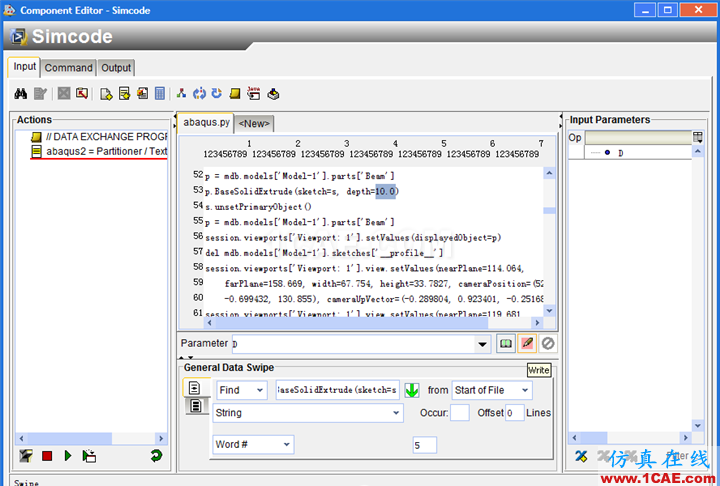Click the greyed edit-note toolbar icon
Screen dimensions: 720x486
point(40,94)
